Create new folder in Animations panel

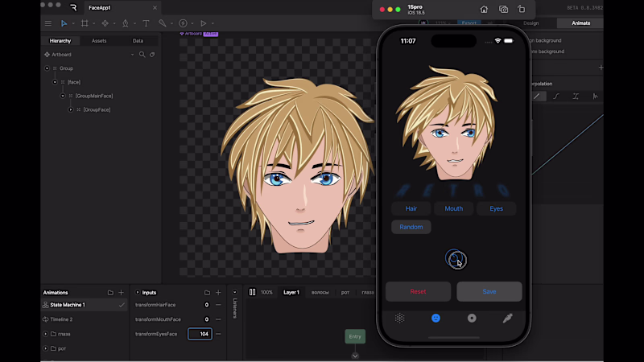click(x=110, y=293)
